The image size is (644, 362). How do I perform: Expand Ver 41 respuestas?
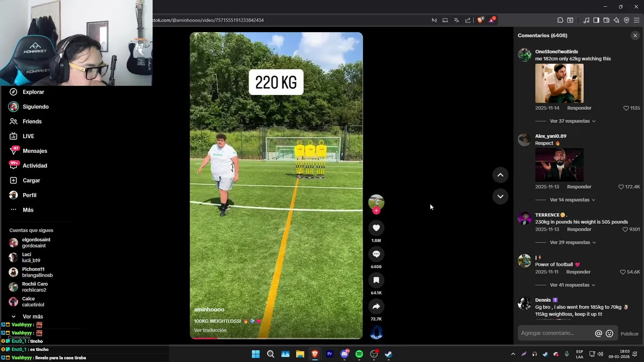click(x=573, y=285)
